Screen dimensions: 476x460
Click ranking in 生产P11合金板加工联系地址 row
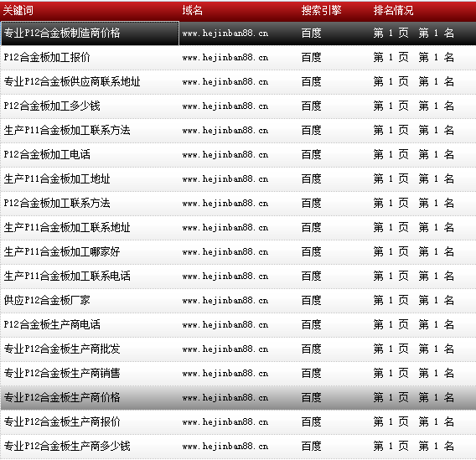click(x=413, y=227)
